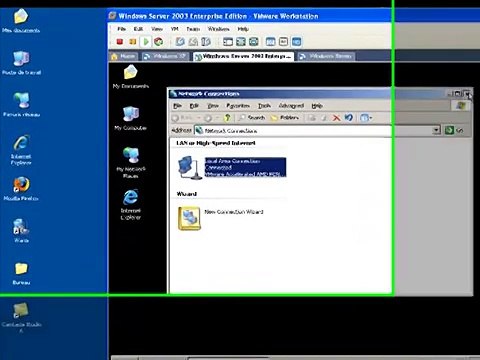The width and height of the screenshot is (480, 360).
Task: Click the yellow Suspend button in VMware toolbar
Action: 133,42
